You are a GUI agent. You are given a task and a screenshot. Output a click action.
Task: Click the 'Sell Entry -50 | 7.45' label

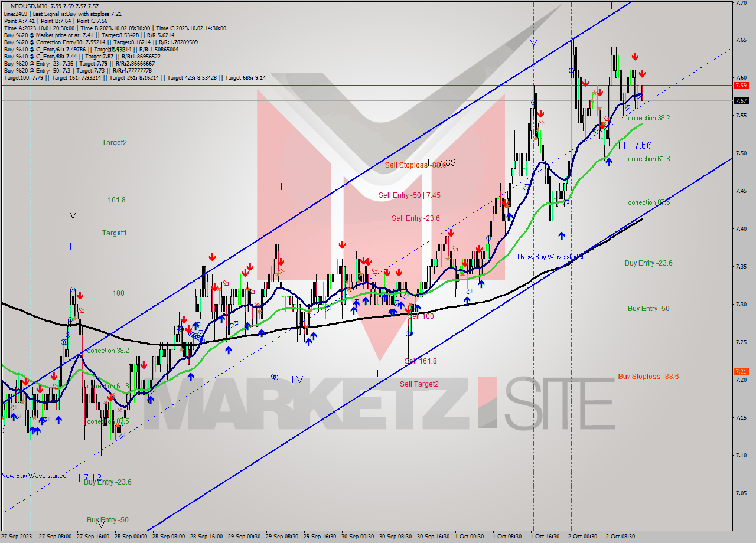(x=409, y=195)
